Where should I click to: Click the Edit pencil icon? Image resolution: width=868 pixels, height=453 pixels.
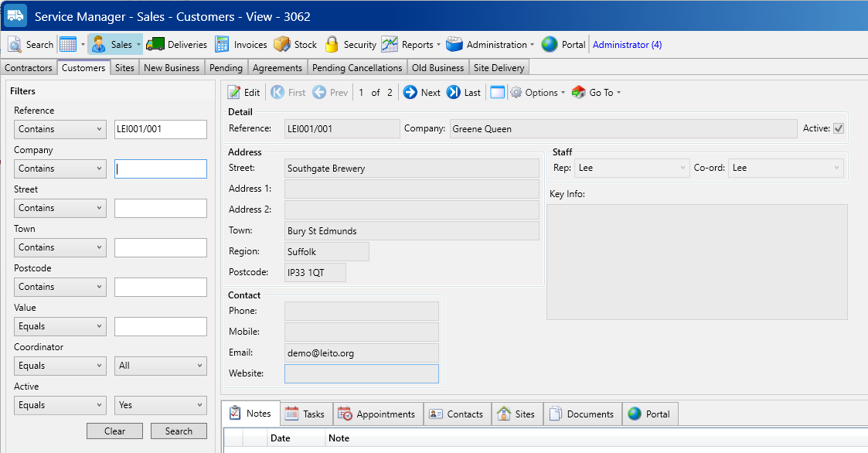234,93
